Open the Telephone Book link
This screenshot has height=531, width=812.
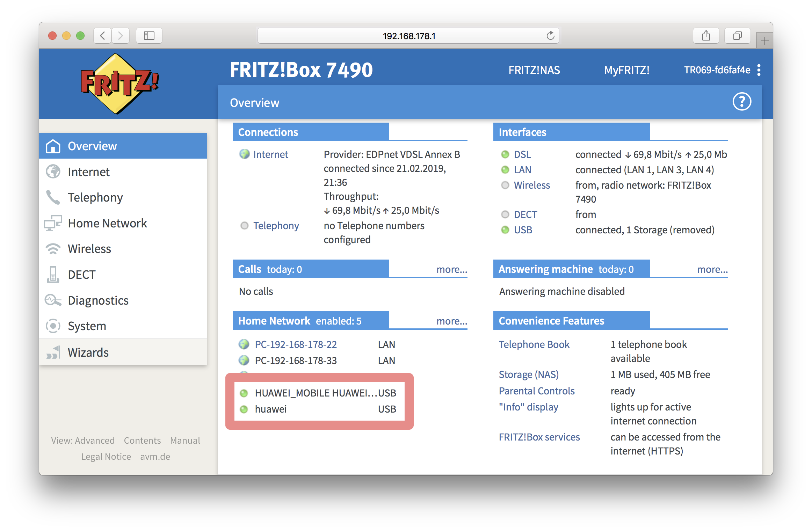[x=534, y=344]
